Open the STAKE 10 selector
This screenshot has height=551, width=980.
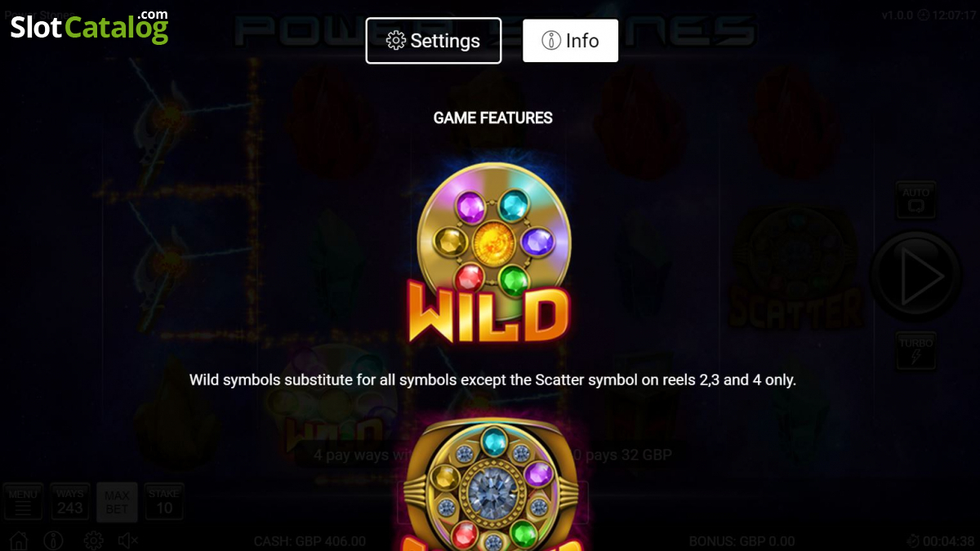pos(164,502)
